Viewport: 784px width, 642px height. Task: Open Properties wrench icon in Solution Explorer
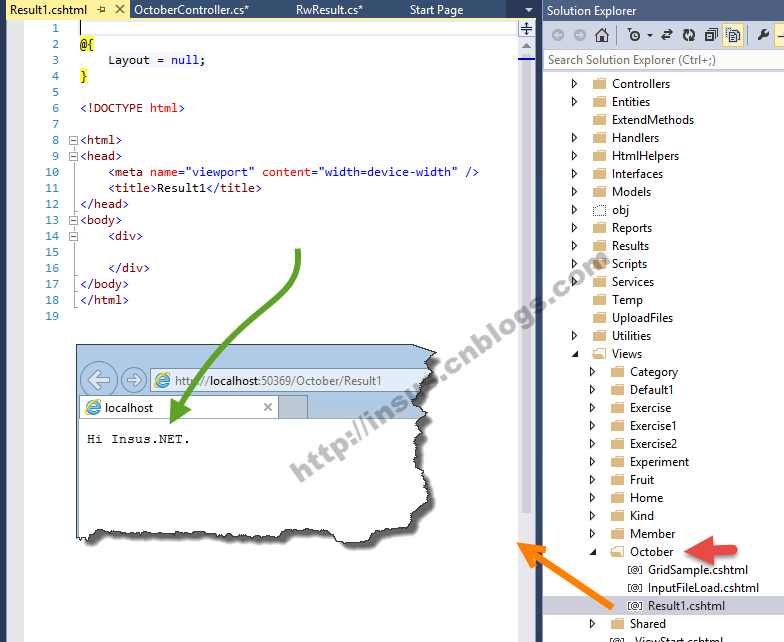[x=763, y=35]
